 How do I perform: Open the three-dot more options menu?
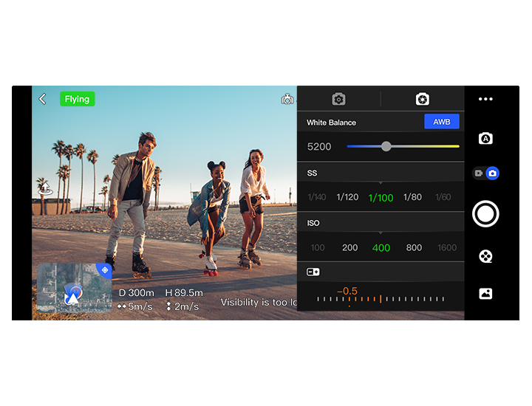click(x=485, y=99)
